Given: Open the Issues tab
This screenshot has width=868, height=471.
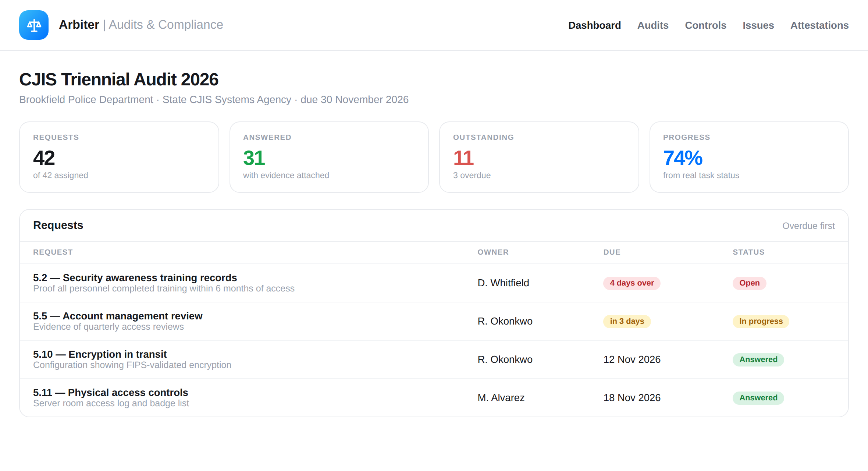Looking at the screenshot, I should click(x=758, y=25).
